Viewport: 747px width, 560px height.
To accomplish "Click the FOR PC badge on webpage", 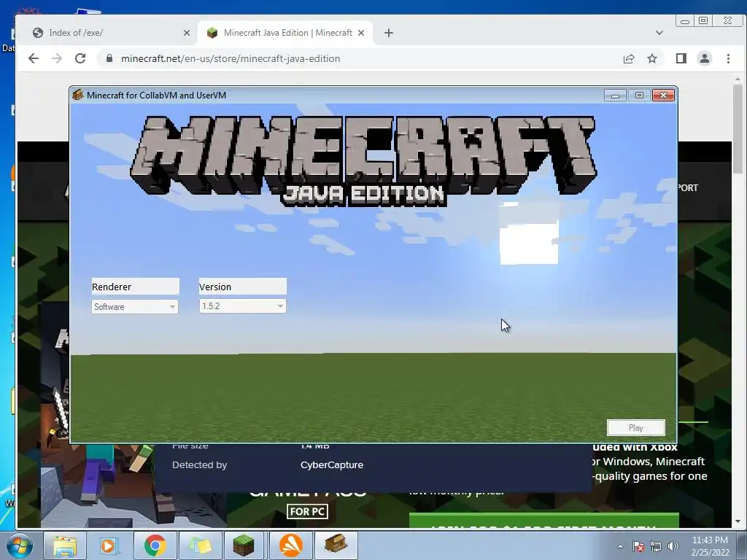I will 307,511.
